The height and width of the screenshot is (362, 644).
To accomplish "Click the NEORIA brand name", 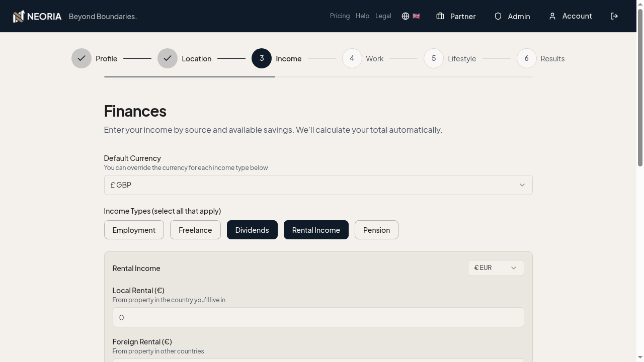I will coord(44,17).
